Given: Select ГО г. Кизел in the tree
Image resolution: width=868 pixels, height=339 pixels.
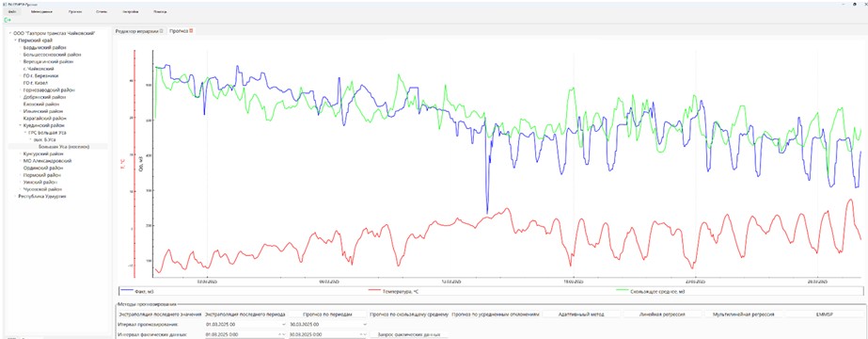Looking at the screenshot, I should point(37,83).
